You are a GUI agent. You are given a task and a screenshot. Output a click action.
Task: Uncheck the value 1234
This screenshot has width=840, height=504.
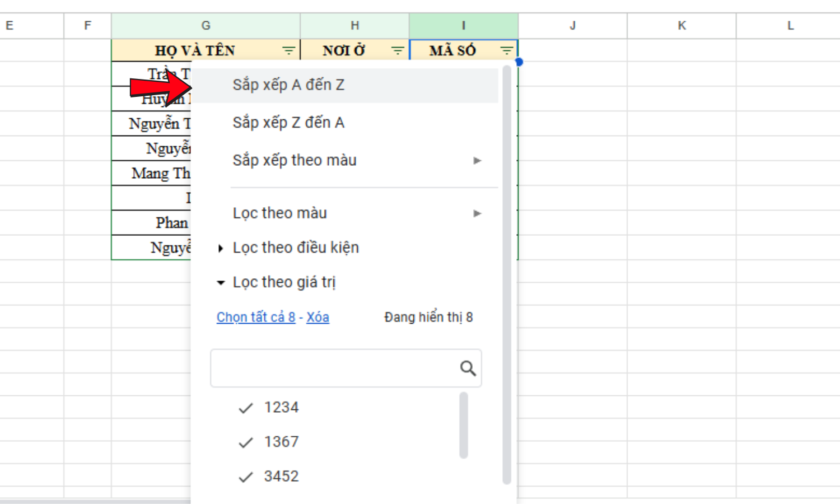tap(245, 408)
